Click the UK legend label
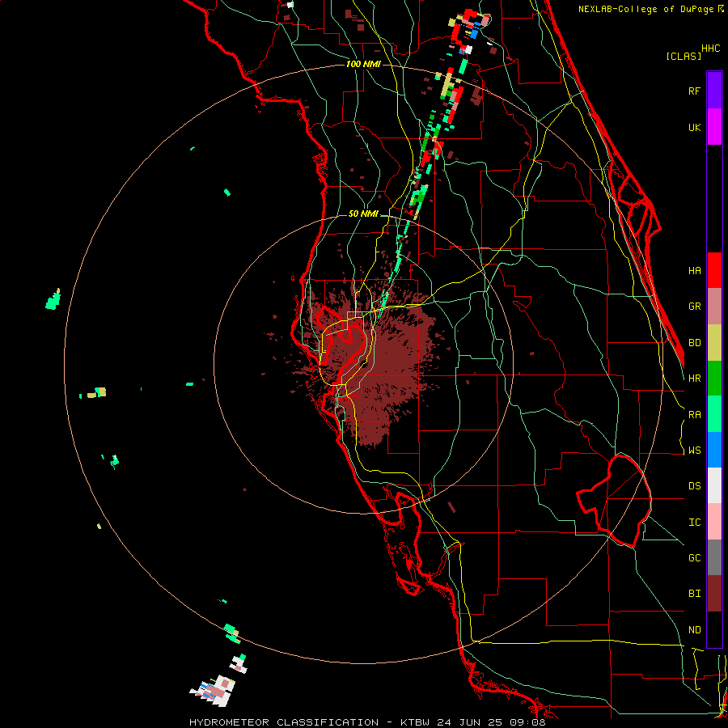The height and width of the screenshot is (728, 728). click(x=694, y=127)
